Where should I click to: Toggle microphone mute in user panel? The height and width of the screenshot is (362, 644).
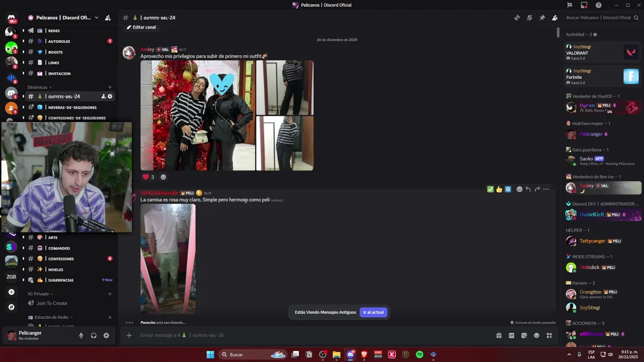coord(81,335)
